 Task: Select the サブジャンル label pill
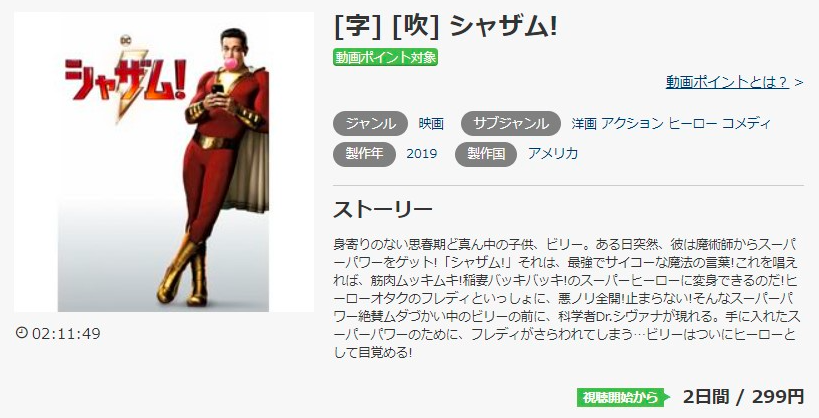pos(510,124)
